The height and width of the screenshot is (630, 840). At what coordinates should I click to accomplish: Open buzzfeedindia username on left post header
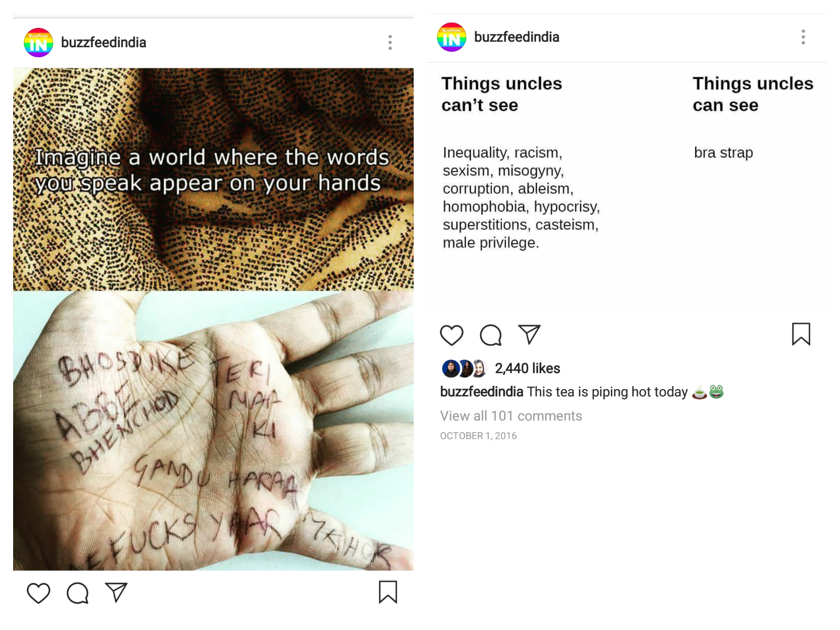(103, 43)
